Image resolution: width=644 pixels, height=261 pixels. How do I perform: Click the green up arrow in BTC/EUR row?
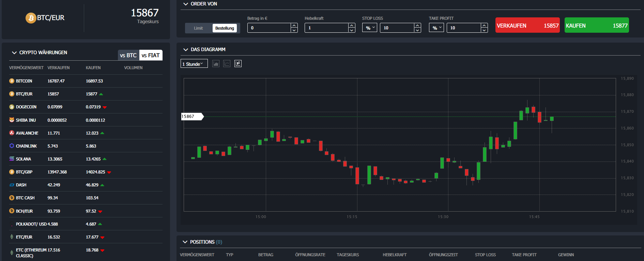click(101, 94)
